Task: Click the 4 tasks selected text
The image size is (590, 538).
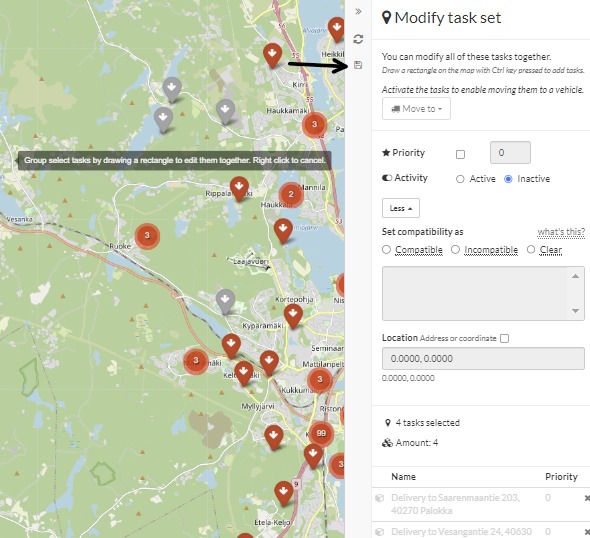Action: coord(427,423)
